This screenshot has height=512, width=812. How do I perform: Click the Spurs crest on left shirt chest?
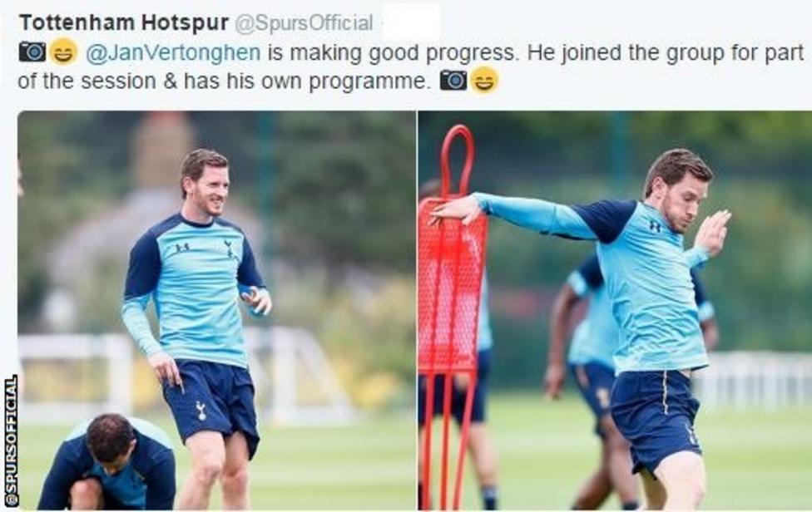[230, 249]
